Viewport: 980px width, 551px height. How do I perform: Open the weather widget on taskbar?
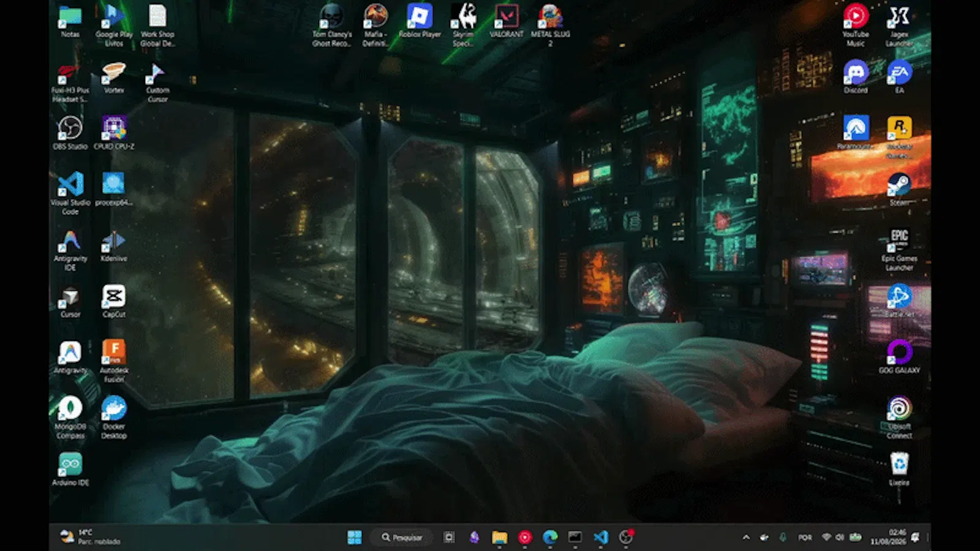(x=90, y=537)
